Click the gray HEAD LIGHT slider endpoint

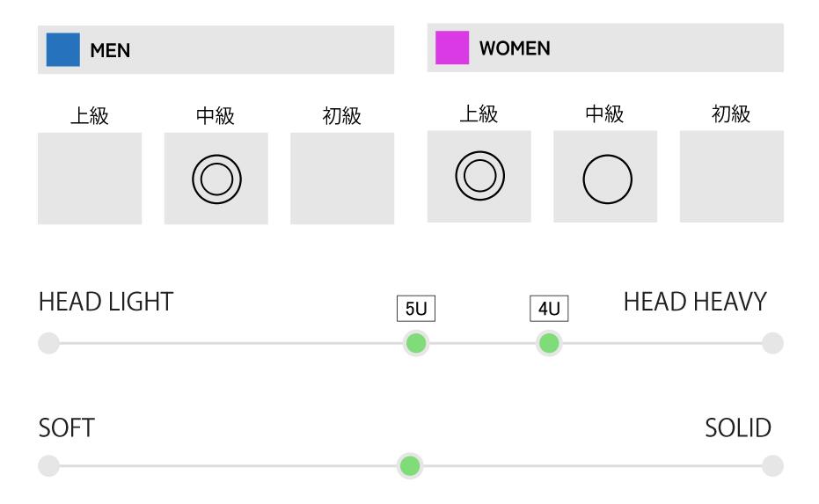pos(48,343)
